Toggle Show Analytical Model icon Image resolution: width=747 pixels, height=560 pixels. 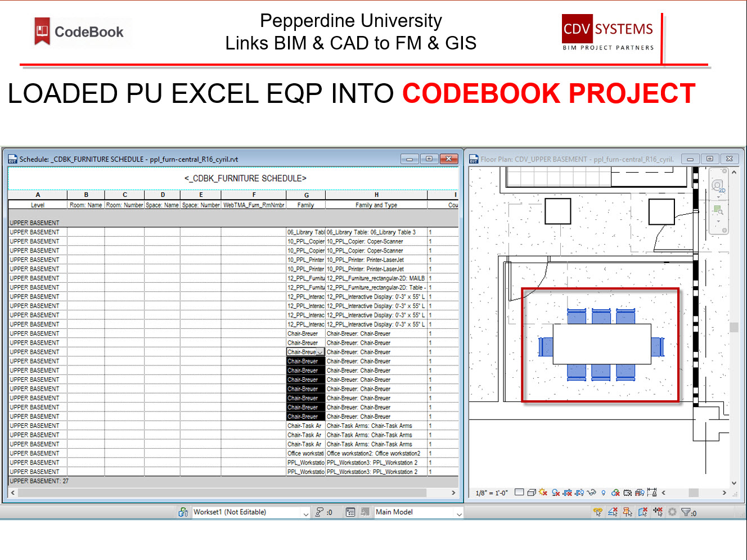(x=640, y=493)
